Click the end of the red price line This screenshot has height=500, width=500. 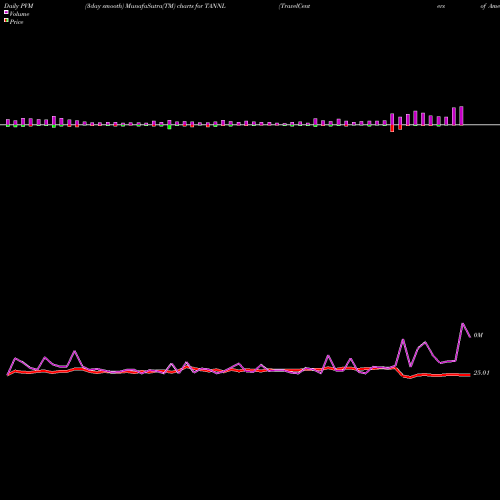tap(470, 375)
